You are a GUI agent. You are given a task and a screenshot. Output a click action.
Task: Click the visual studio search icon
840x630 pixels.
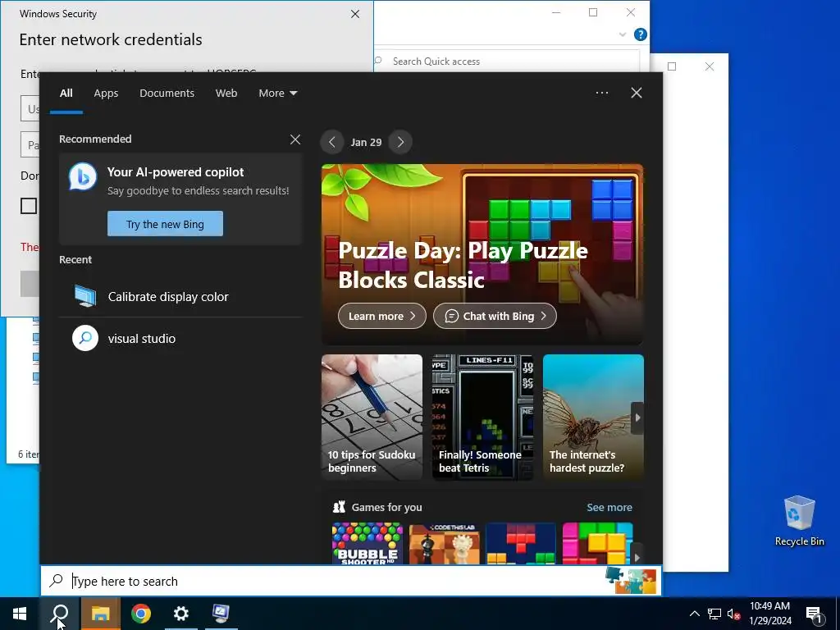[85, 339]
